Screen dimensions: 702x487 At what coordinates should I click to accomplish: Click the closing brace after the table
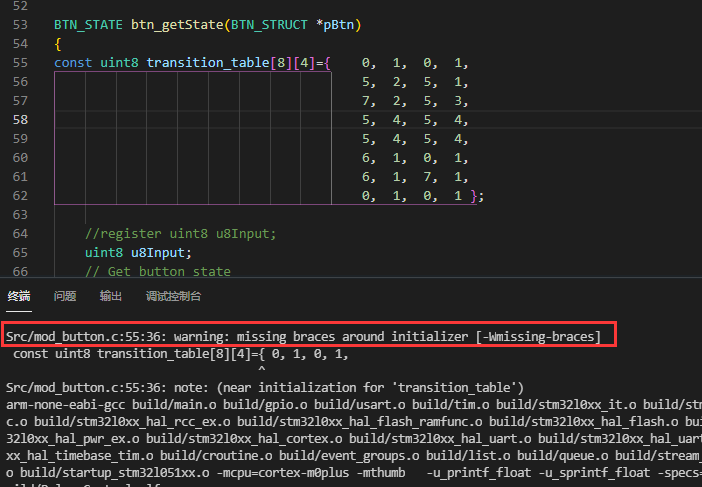coord(474,196)
